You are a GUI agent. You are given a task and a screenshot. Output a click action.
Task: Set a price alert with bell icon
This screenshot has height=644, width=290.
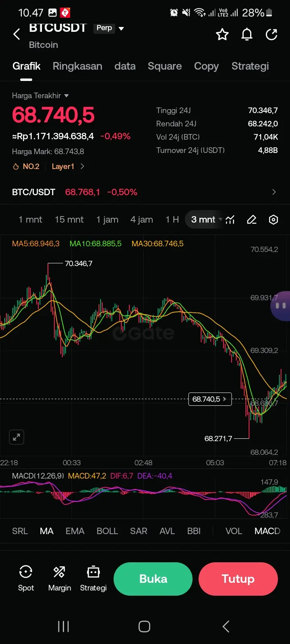tap(247, 35)
